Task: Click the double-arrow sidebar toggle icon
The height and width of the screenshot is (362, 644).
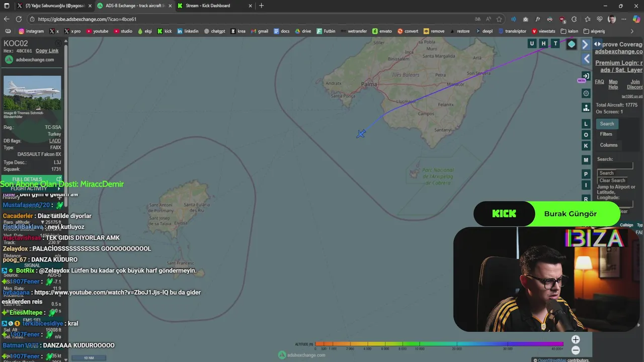Action: (x=597, y=44)
